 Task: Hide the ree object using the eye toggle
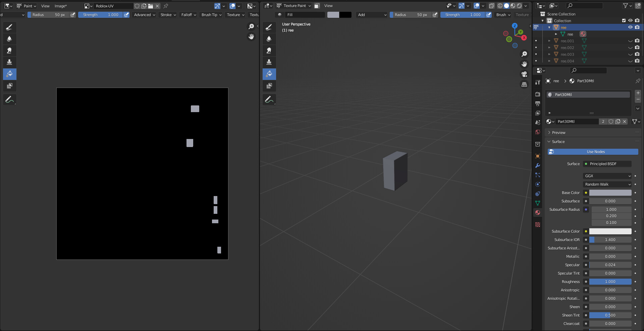pyautogui.click(x=630, y=27)
